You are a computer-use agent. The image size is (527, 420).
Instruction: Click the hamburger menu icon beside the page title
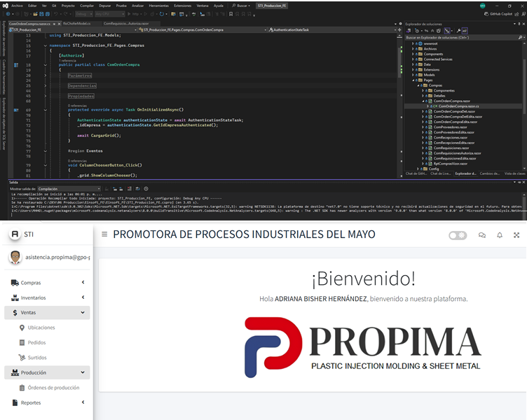(x=104, y=234)
